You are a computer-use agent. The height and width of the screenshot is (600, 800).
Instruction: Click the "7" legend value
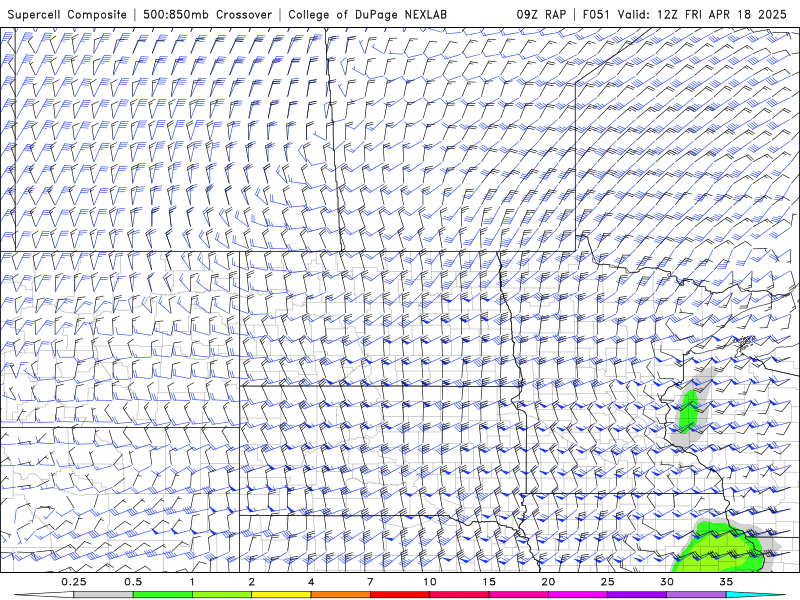pyautogui.click(x=370, y=582)
